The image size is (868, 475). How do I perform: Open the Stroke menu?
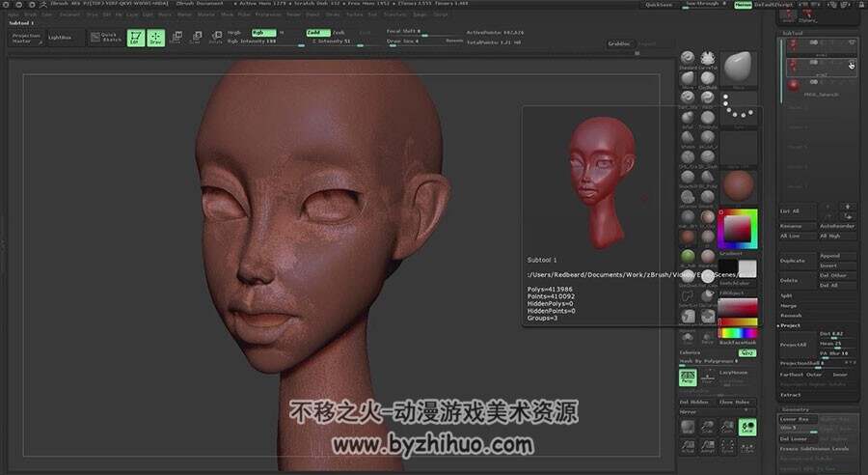pyautogui.click(x=333, y=14)
